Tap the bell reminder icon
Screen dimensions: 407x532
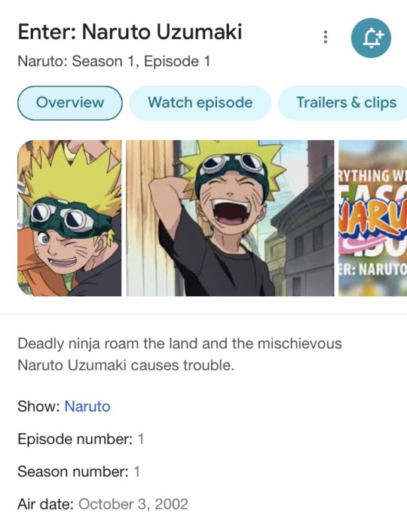click(x=371, y=38)
